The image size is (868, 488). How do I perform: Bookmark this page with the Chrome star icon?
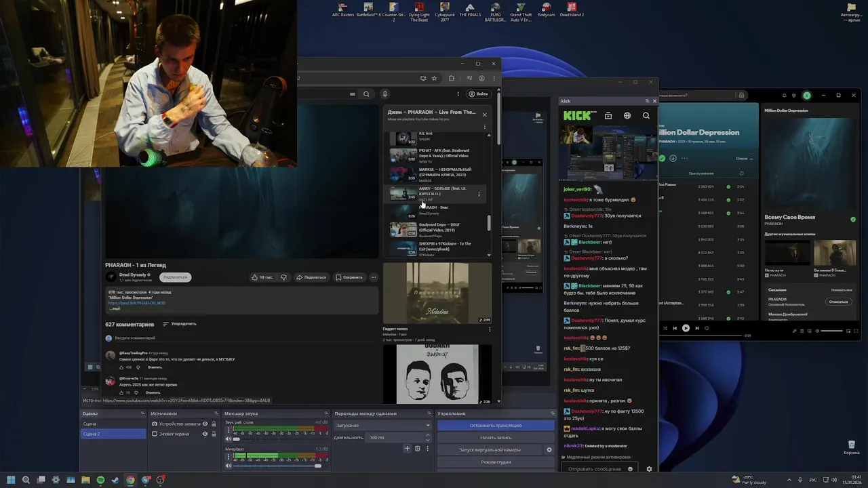434,78
